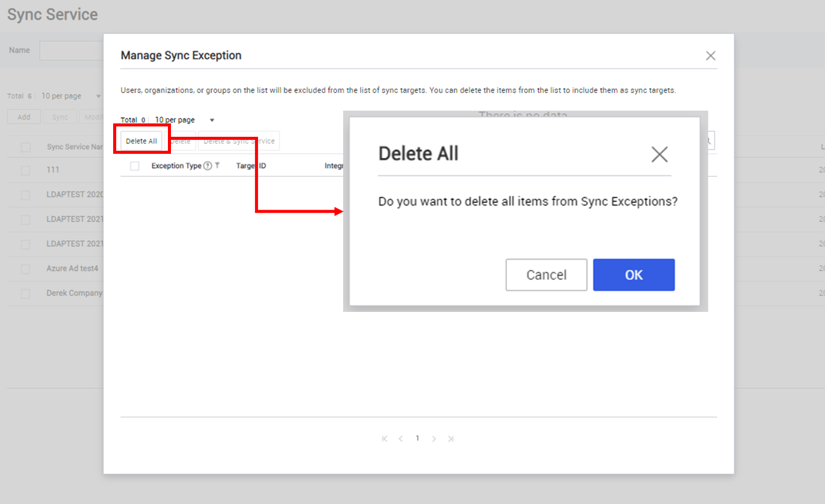Select the Azure Ad test4 checkbox
825x504 pixels.
click(25, 269)
